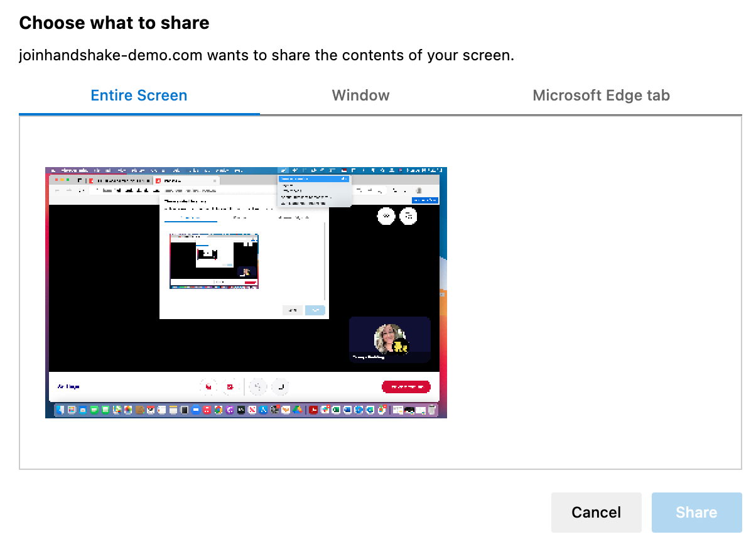Click the Cancel button
Screen dimensions: 756x549
[596, 513]
